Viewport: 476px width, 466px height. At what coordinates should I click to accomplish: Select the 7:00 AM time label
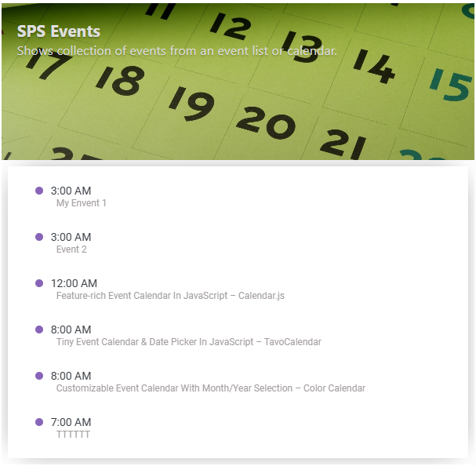71,422
